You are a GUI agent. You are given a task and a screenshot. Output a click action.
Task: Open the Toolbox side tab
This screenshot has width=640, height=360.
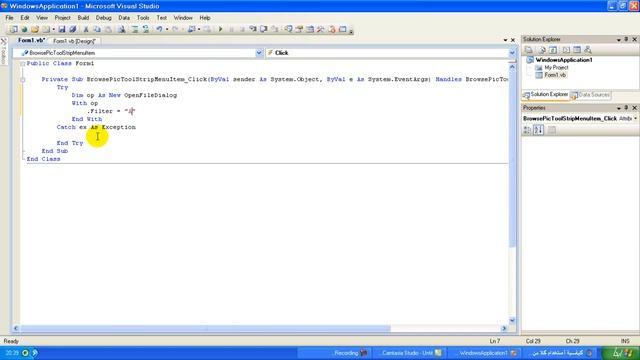pos(4,51)
